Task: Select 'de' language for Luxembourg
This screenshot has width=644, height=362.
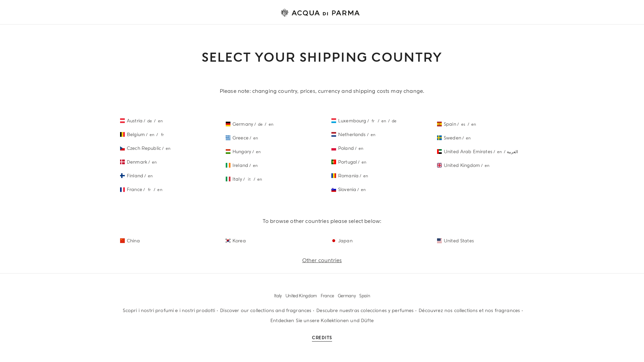Action: (394, 121)
